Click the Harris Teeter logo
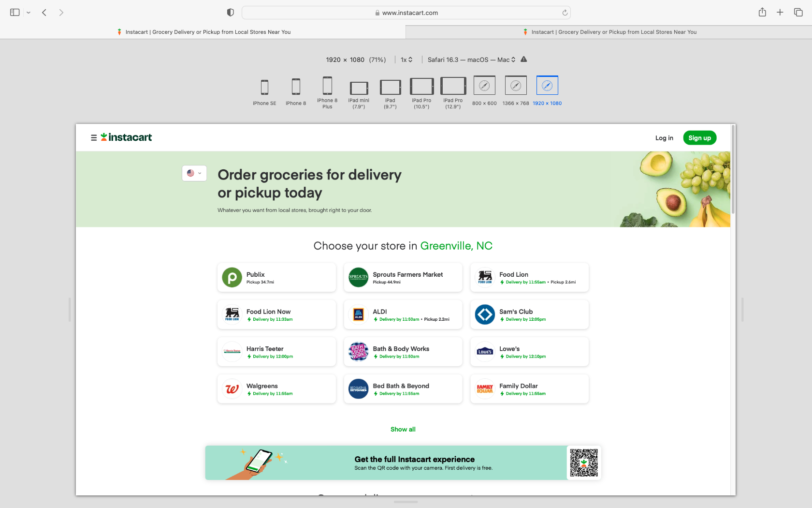Screen dimensions: 812x508 [232, 352]
